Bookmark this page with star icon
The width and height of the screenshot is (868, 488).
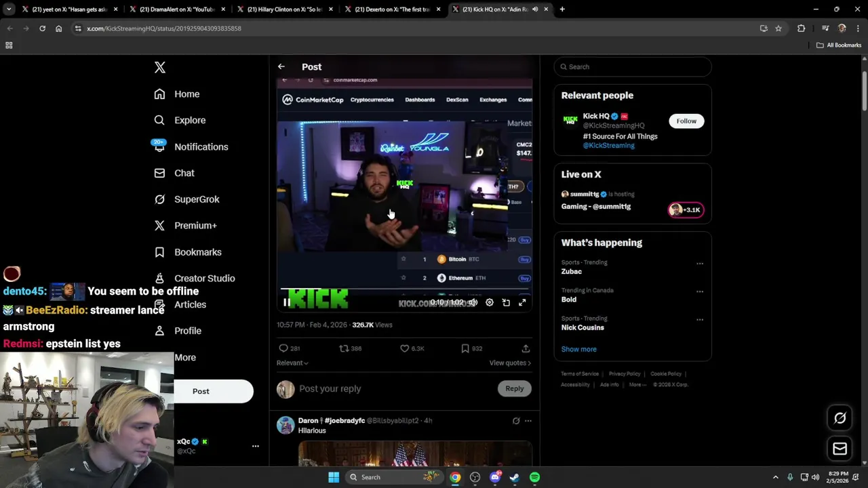[x=778, y=28]
